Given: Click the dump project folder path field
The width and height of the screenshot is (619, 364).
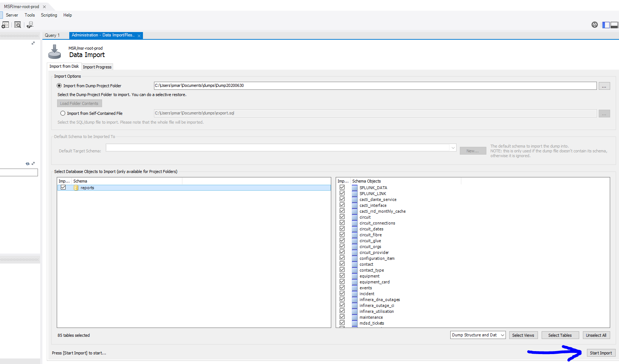Looking at the screenshot, I should click(375, 86).
